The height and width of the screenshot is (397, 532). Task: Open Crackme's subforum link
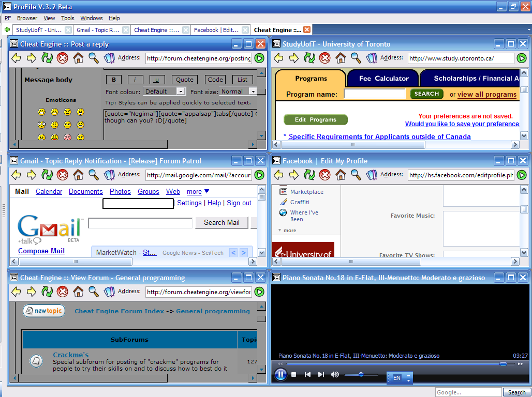[70, 355]
